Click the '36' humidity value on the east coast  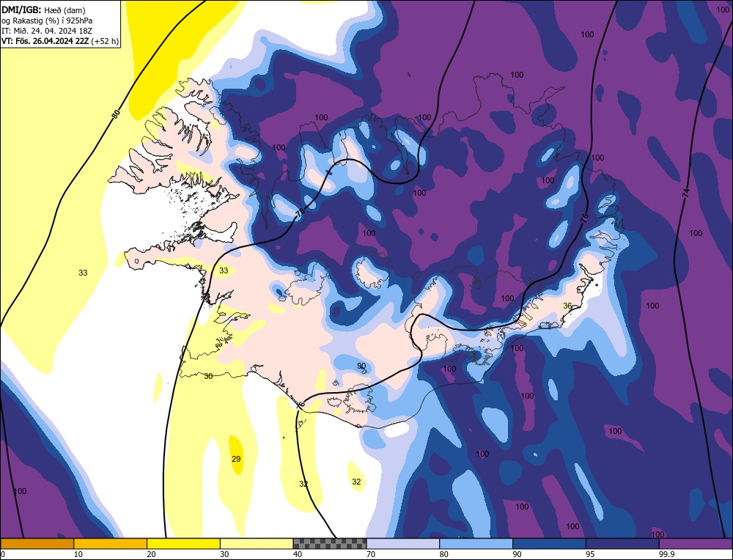[567, 306]
